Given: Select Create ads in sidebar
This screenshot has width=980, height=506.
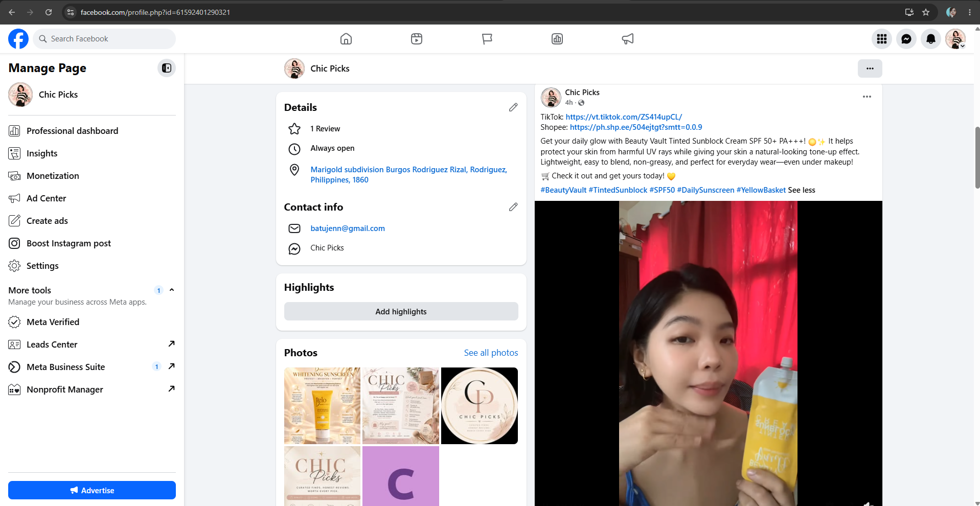Looking at the screenshot, I should coord(92,221).
